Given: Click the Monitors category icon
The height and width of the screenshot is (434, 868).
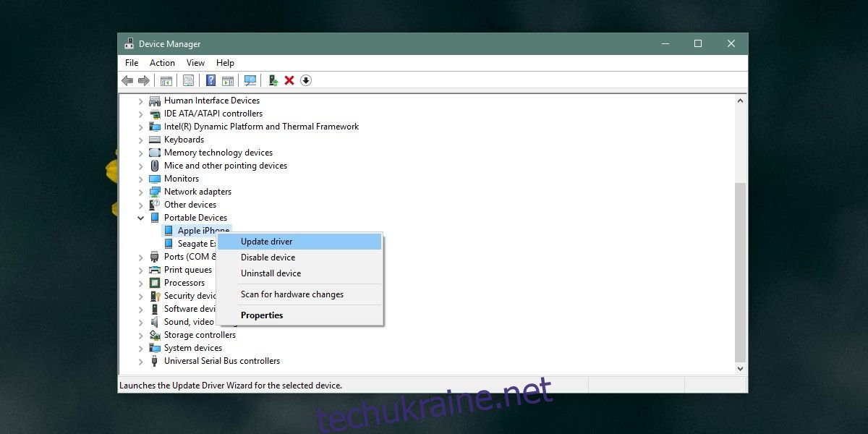Looking at the screenshot, I should 155,179.
